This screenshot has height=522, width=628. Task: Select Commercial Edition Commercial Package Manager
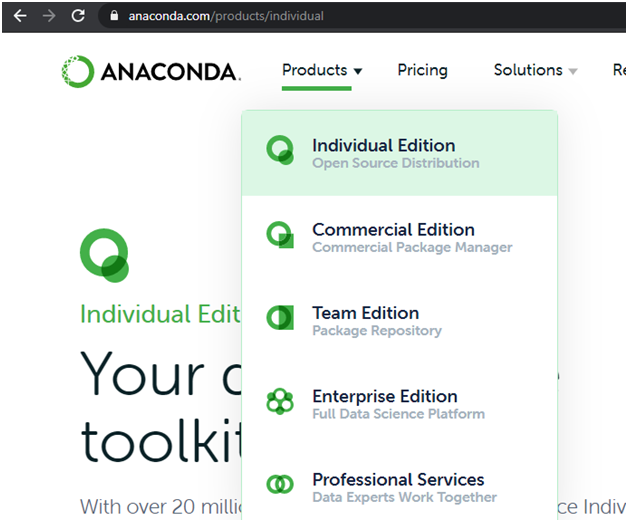[399, 238]
